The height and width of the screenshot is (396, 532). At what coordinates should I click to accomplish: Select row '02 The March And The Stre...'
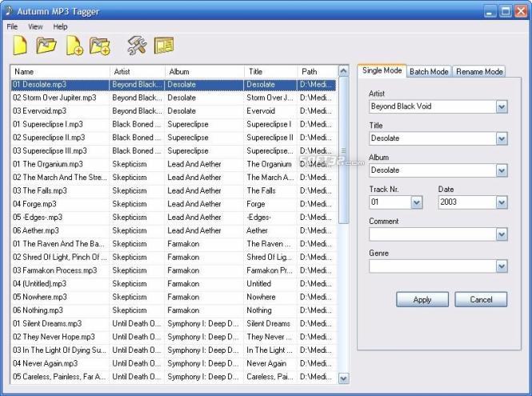pyautogui.click(x=174, y=178)
